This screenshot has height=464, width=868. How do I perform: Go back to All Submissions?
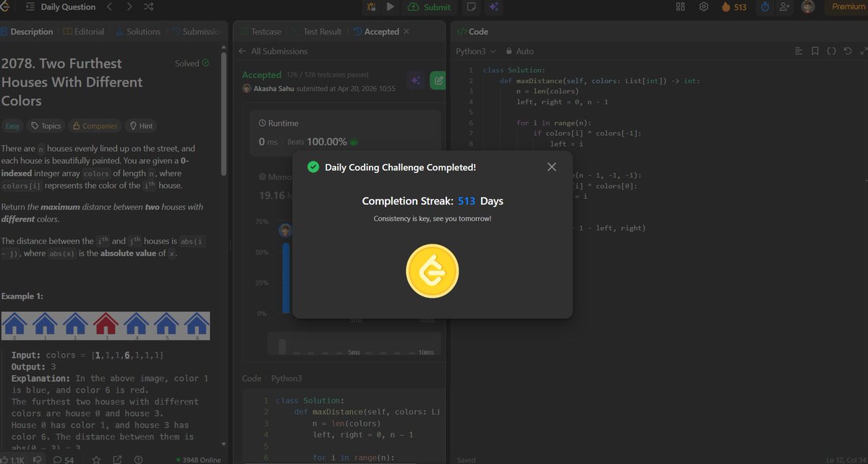coord(273,51)
